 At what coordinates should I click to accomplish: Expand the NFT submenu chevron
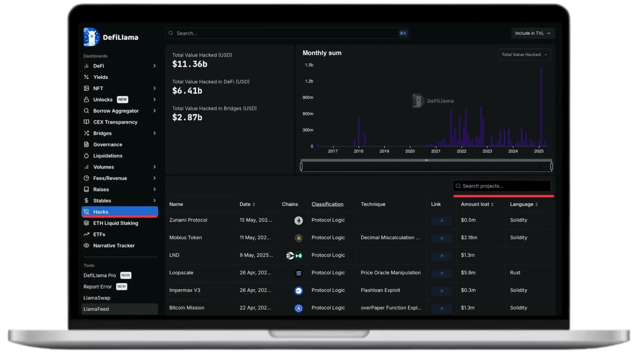[x=155, y=88]
